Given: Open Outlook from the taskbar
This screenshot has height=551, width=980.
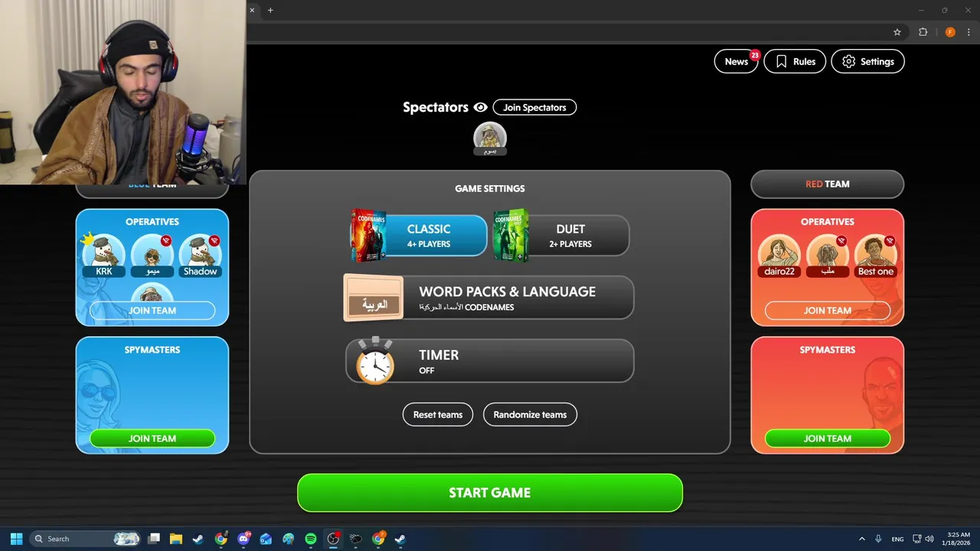Looking at the screenshot, I should [266, 539].
